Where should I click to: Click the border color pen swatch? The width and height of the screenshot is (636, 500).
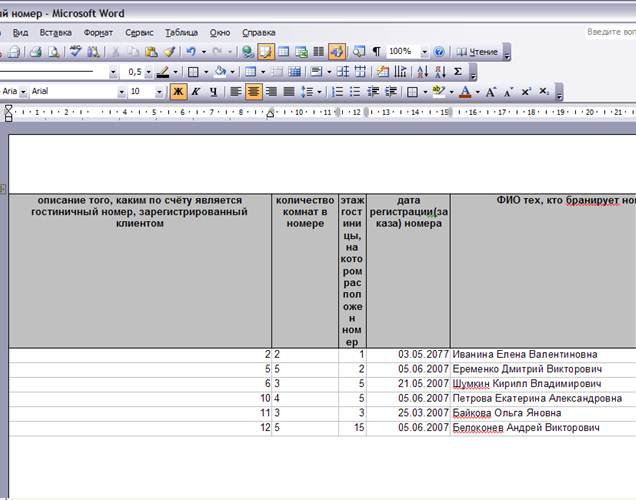tap(163, 72)
